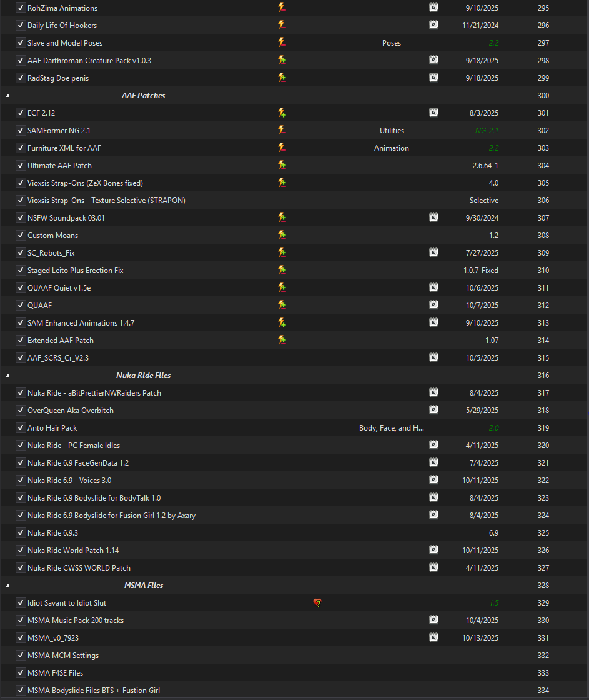Disable Nuka Ride 6.9.3 checkbox
This screenshot has width=589, height=700.
[x=20, y=532]
